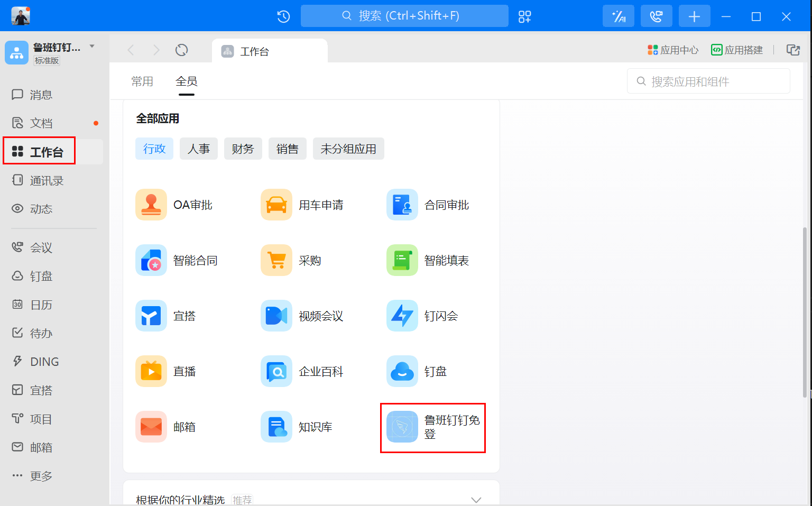
Task: Open the 宜搭 app icon in grid
Action: 151,316
